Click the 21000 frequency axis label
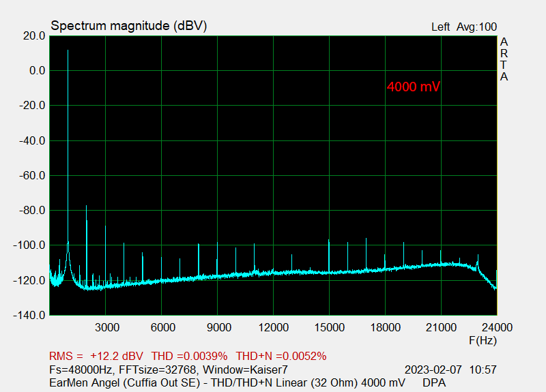This screenshot has height=392, width=546. (x=441, y=328)
